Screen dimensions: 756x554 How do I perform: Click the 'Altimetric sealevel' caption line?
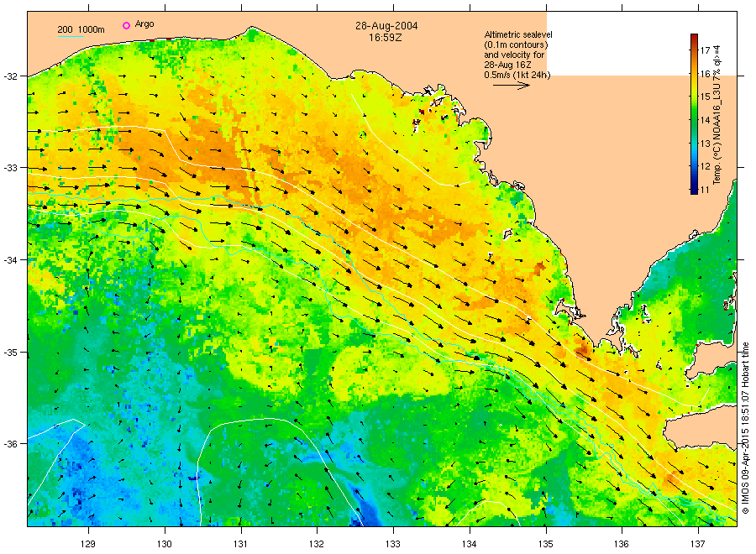518,34
